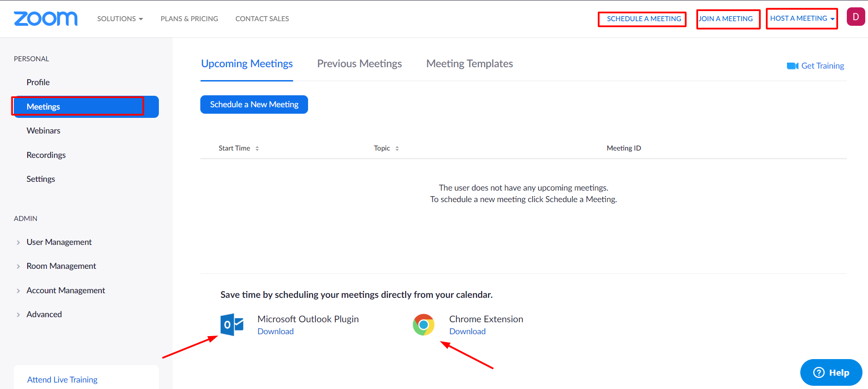Open Attend Live Training link
Image resolution: width=868 pixels, height=389 pixels.
point(62,380)
